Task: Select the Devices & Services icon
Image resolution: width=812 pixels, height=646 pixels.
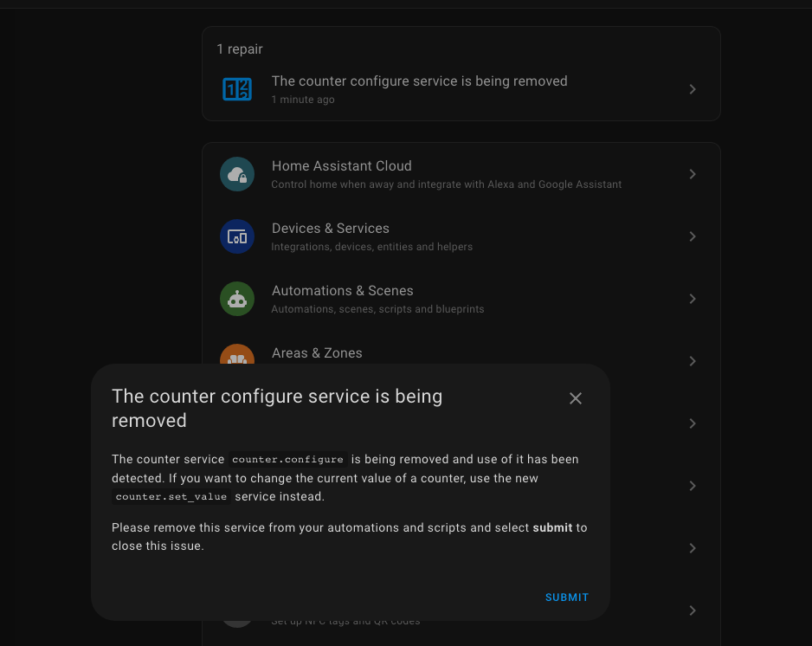Action: pos(237,236)
